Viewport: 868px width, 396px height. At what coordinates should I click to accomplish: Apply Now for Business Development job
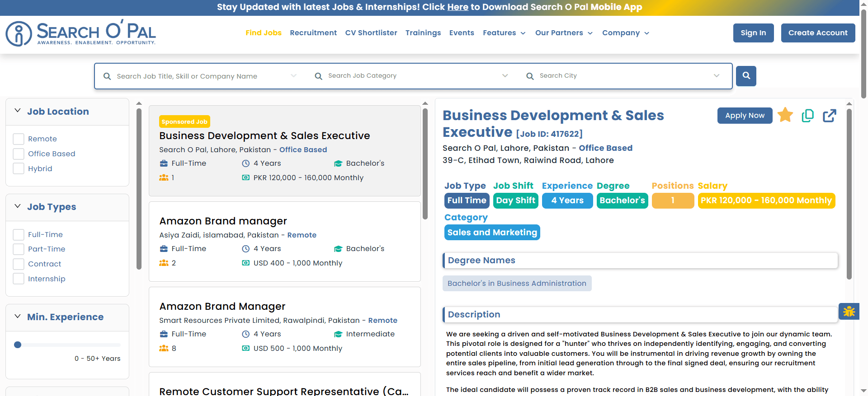click(745, 116)
